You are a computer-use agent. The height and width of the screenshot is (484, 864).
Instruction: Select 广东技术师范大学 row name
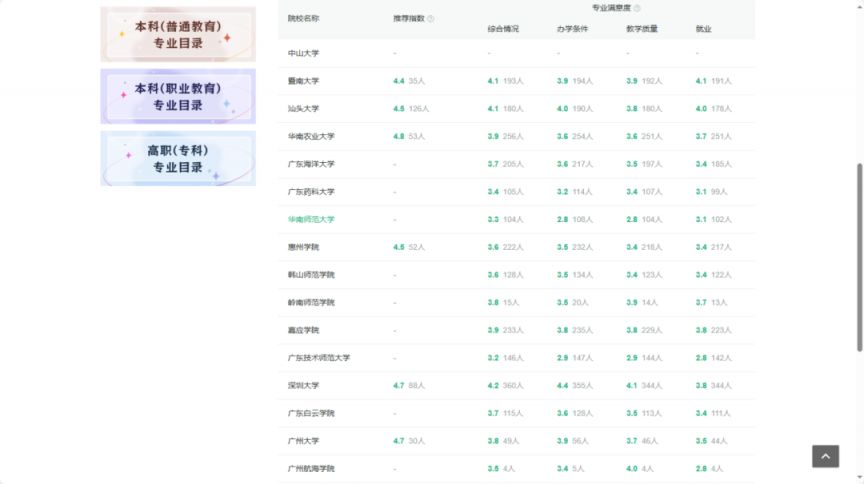[319, 358]
